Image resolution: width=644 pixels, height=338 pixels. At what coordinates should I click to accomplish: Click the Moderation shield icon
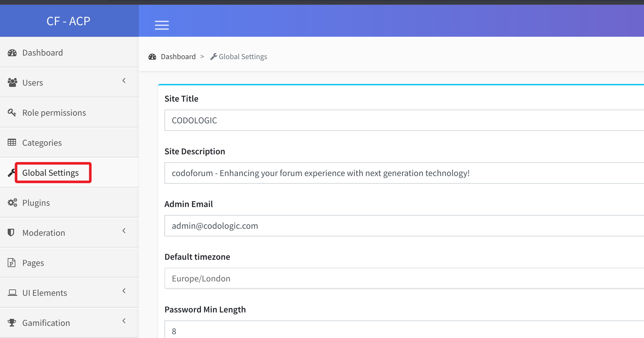(11, 233)
